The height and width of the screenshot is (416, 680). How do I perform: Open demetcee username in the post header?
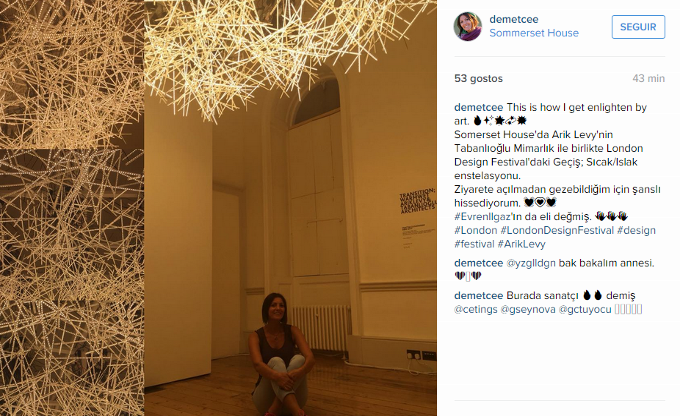(x=514, y=20)
